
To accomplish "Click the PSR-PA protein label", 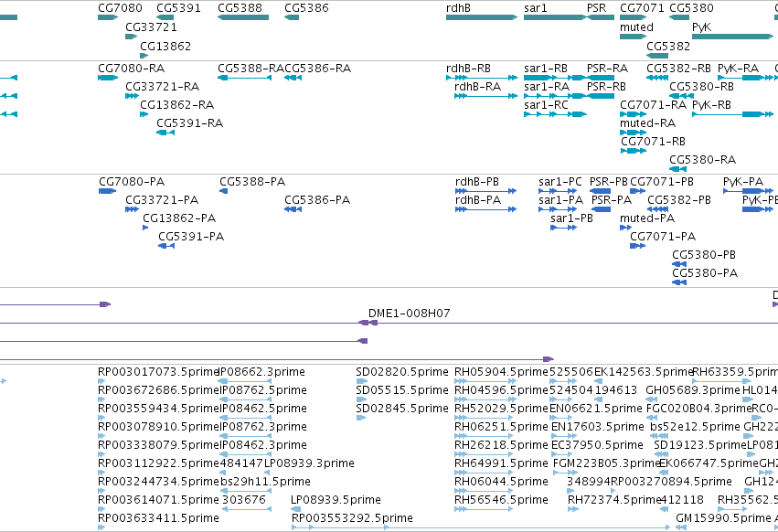I will pos(612,200).
